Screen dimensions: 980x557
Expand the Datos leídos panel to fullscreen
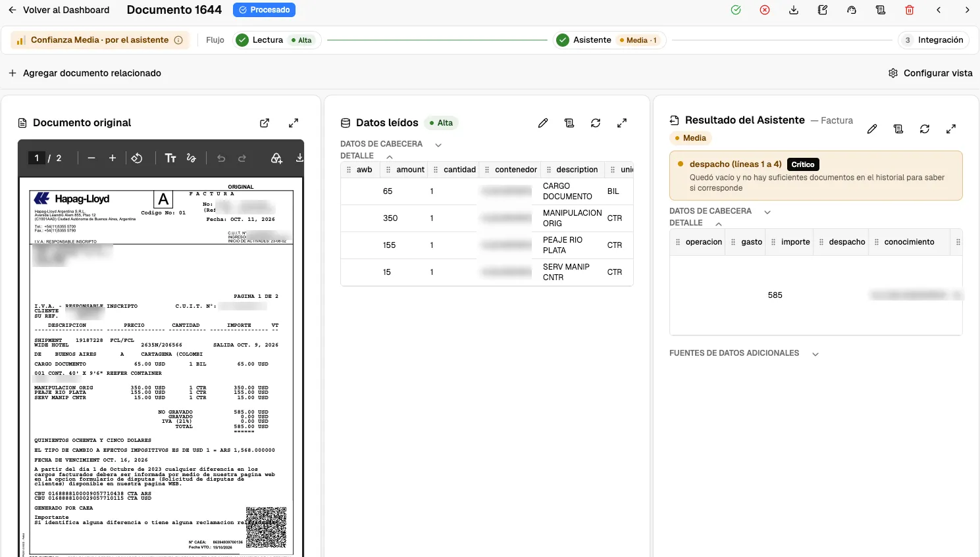point(622,123)
